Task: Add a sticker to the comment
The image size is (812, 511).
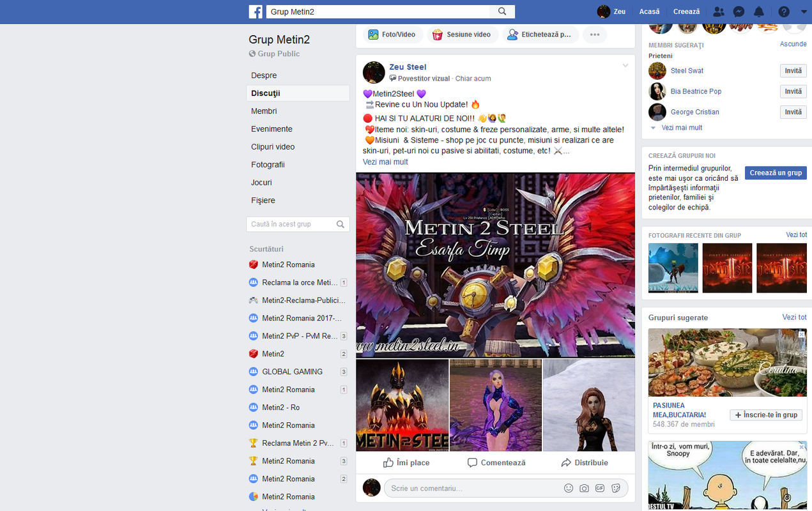Action: point(616,488)
